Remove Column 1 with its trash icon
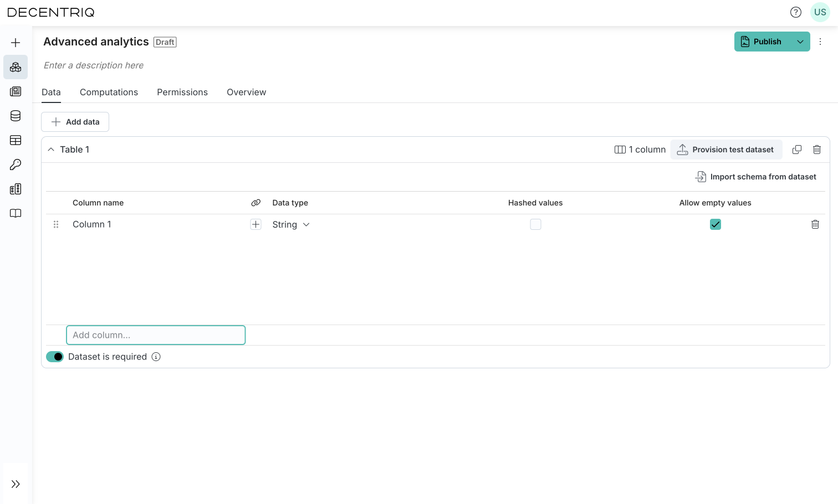This screenshot has width=838, height=504. click(x=815, y=224)
